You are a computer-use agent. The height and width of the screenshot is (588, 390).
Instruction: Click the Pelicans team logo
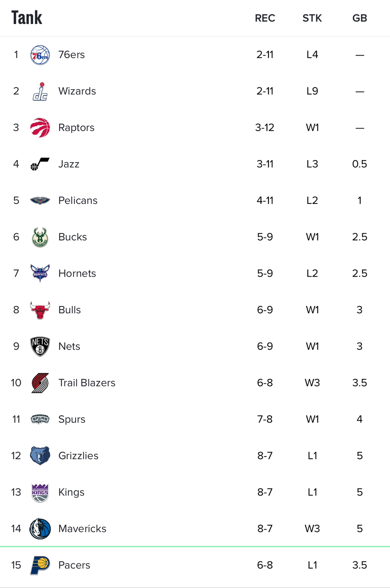pos(40,200)
